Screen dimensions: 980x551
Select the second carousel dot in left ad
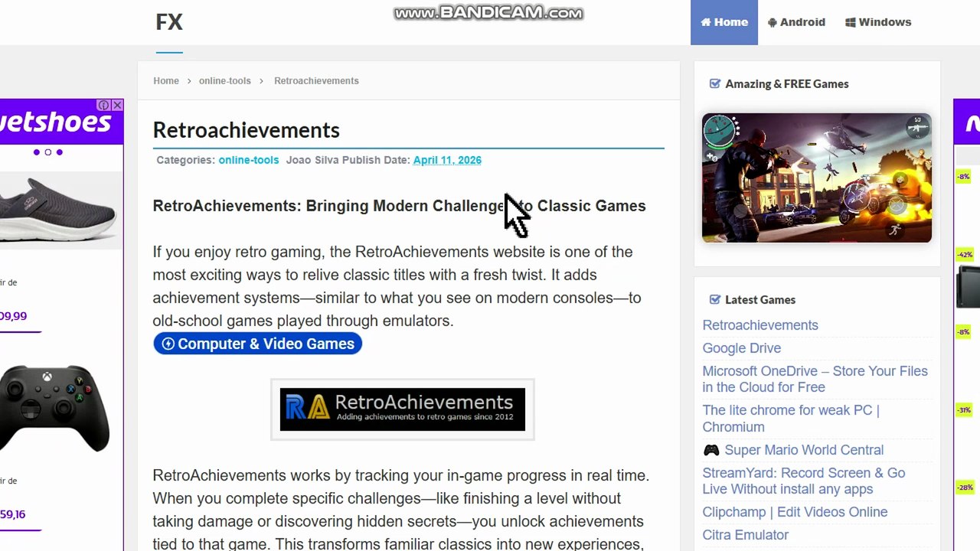(x=47, y=152)
